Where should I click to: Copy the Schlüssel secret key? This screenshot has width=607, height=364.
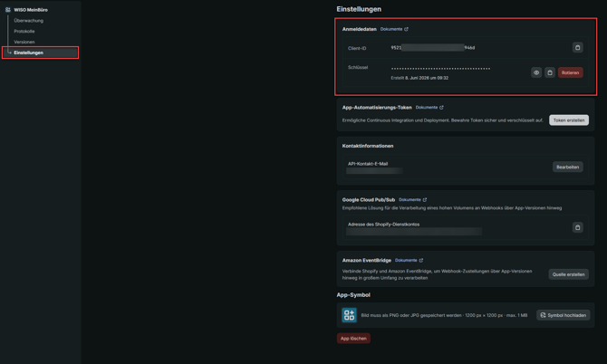point(550,72)
